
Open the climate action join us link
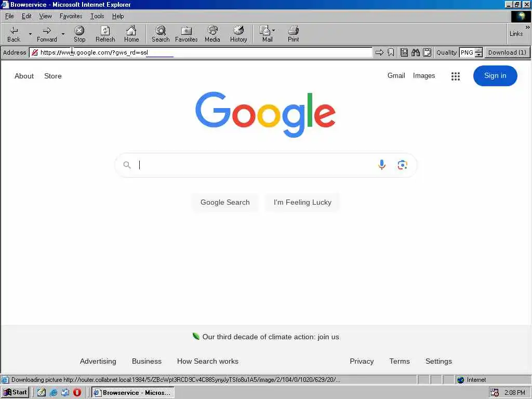tap(270, 337)
